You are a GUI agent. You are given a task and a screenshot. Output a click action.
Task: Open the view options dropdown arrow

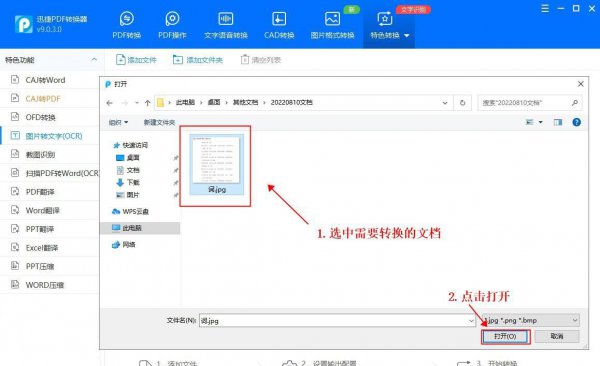(x=541, y=122)
